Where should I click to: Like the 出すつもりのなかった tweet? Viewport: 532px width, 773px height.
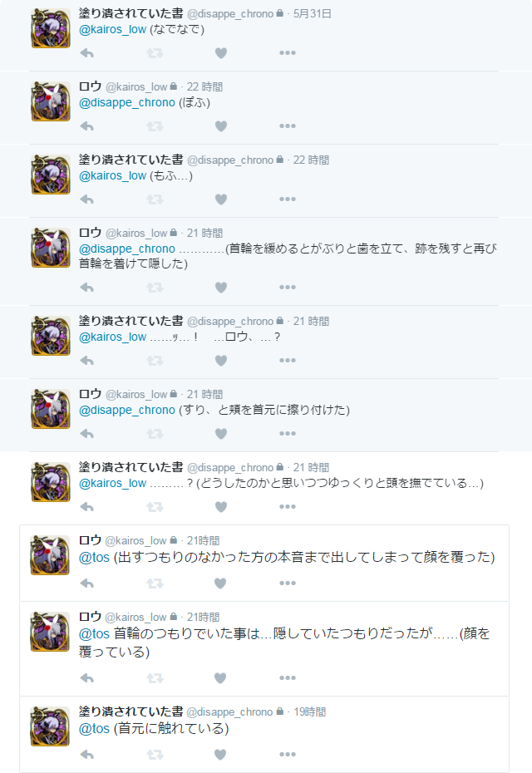point(220,583)
